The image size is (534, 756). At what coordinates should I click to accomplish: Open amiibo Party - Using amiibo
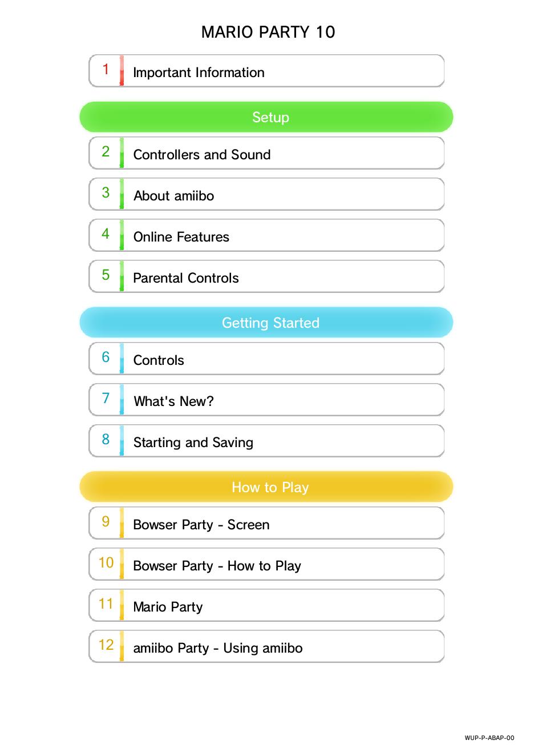pyautogui.click(x=266, y=648)
